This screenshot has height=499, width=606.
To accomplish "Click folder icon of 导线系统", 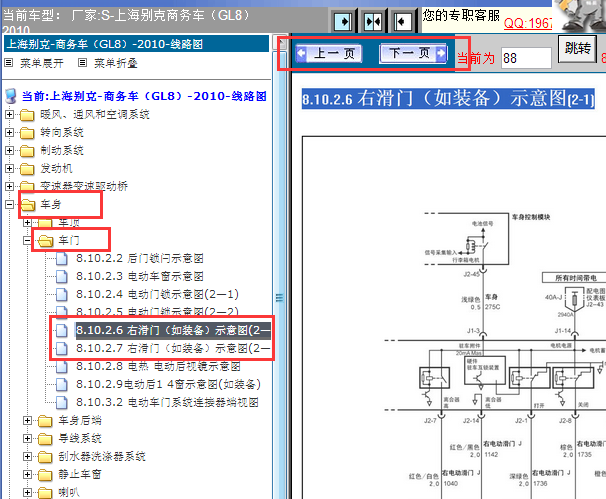I will 45,439.
